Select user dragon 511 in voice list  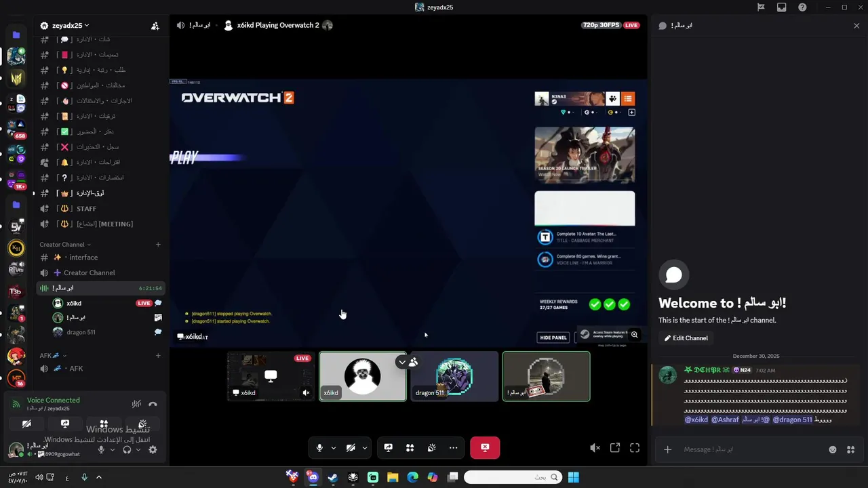click(106, 332)
